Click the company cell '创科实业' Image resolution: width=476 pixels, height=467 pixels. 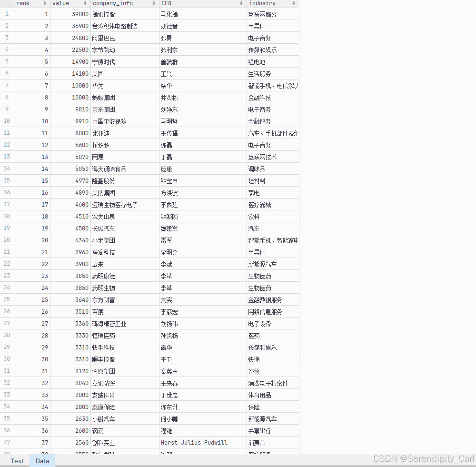coord(125,443)
